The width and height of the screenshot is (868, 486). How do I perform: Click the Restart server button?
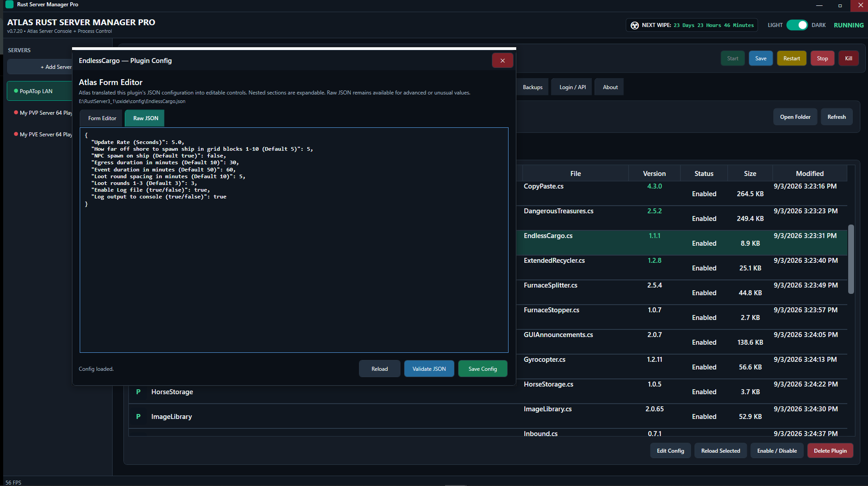pos(791,58)
